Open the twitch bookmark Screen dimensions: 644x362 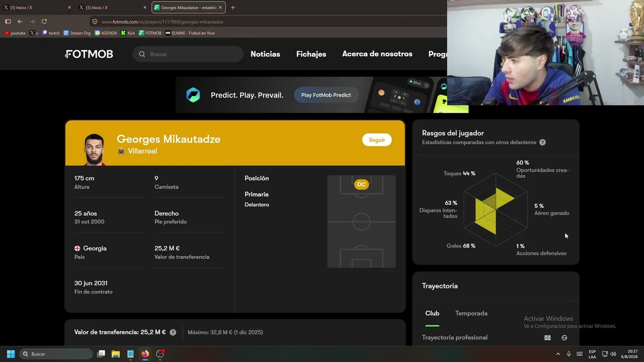tap(51, 33)
